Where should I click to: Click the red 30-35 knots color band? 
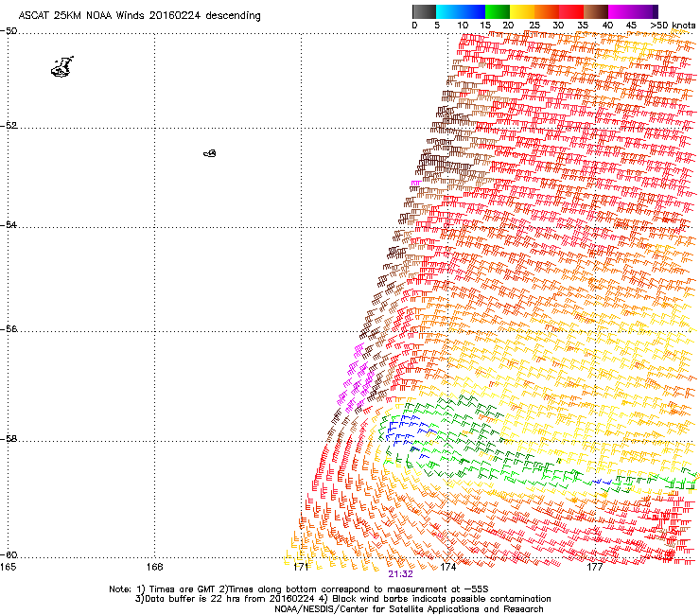tap(571, 11)
